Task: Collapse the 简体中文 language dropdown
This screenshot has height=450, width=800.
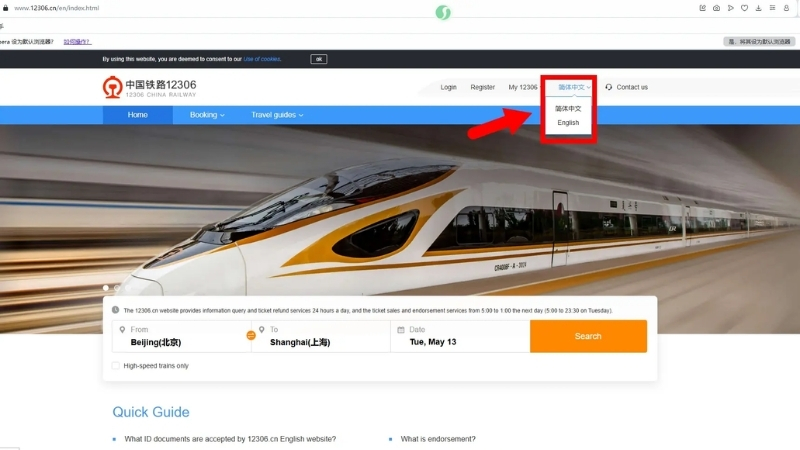Action: point(574,87)
